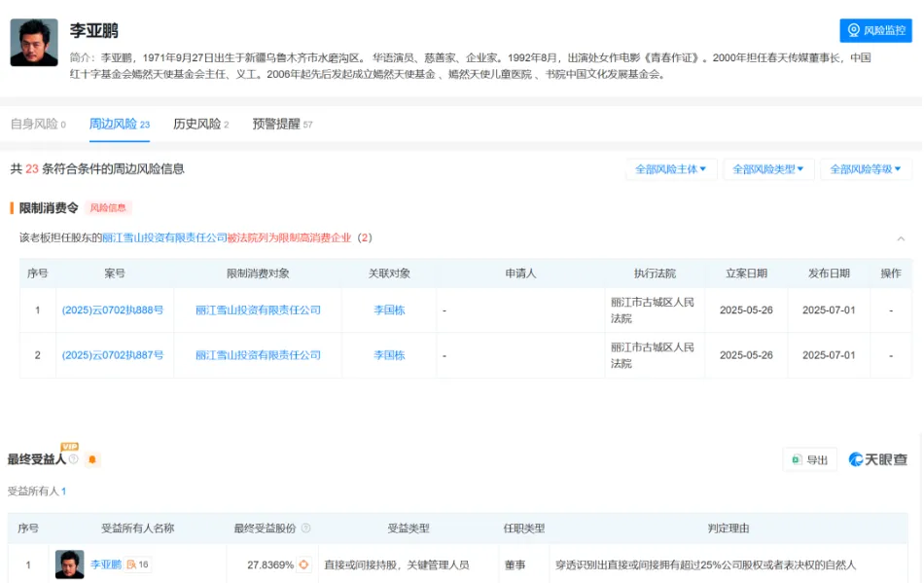Image resolution: width=924 pixels, height=583 pixels.
Task: Open case (2025)云0702执887号
Action: (113, 355)
